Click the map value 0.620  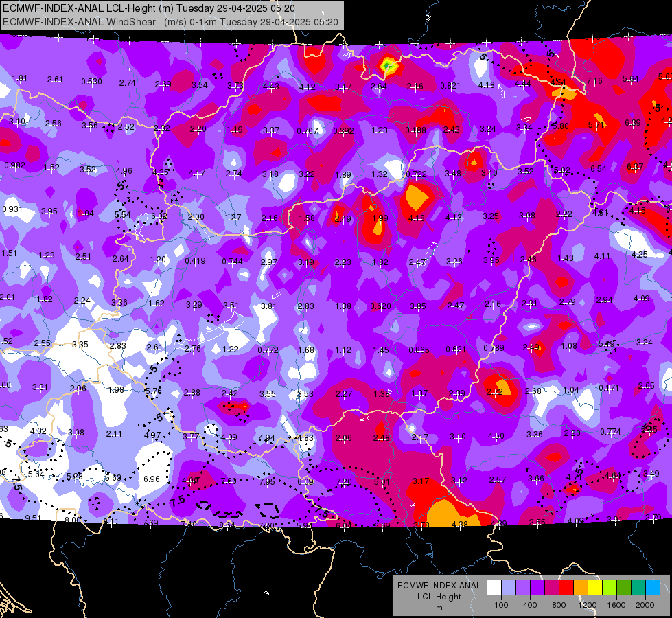[380, 306]
